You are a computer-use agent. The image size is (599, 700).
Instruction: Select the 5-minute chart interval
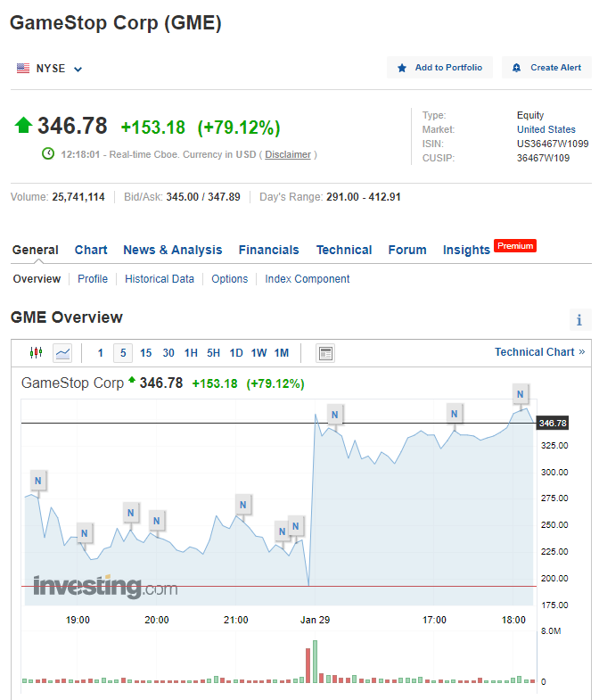[123, 353]
